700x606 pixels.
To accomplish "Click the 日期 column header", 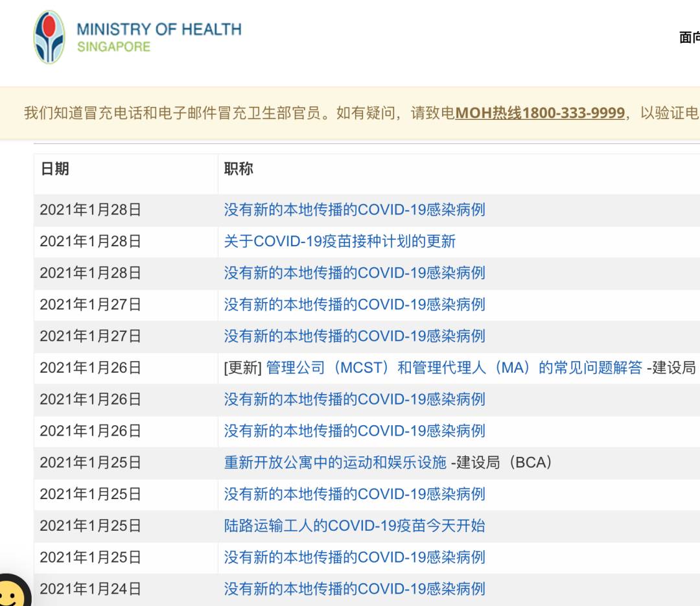I will click(54, 169).
